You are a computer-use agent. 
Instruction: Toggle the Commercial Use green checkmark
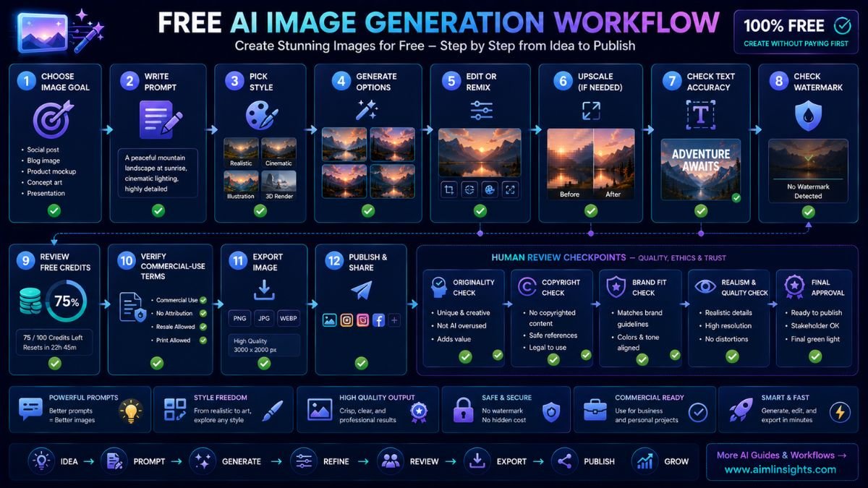(203, 299)
